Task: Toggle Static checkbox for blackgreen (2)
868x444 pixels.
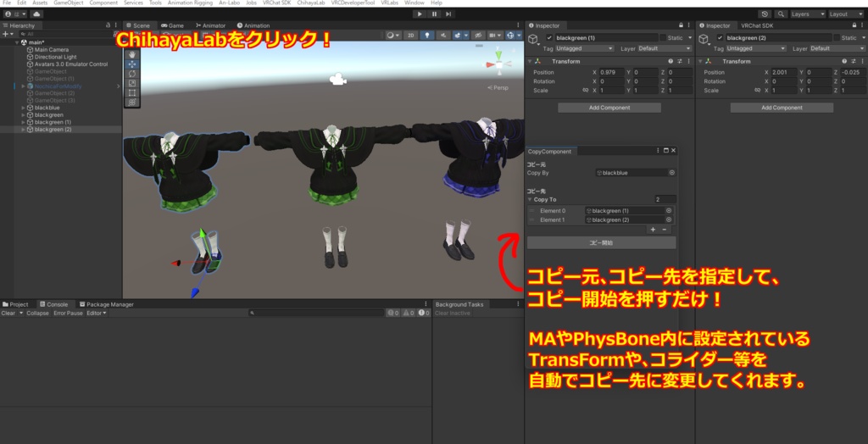Action: pyautogui.click(x=835, y=37)
